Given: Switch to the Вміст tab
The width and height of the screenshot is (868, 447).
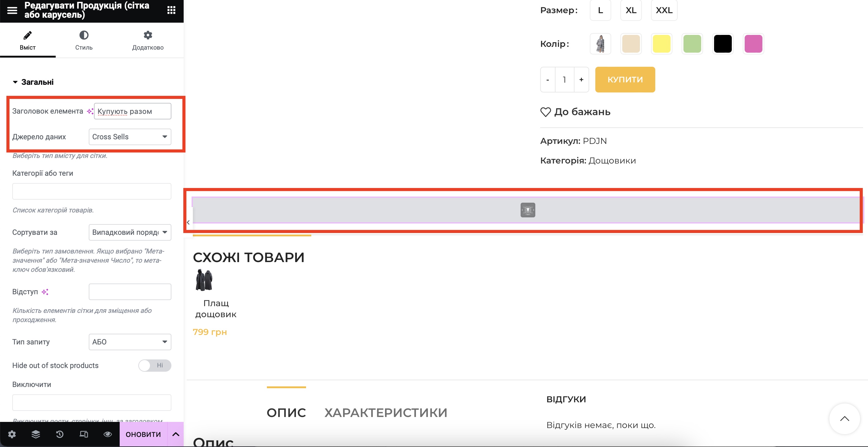Looking at the screenshot, I should [28, 40].
